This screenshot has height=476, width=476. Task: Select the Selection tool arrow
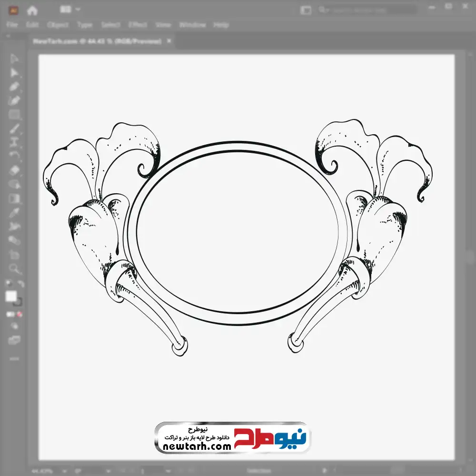[x=14, y=59]
